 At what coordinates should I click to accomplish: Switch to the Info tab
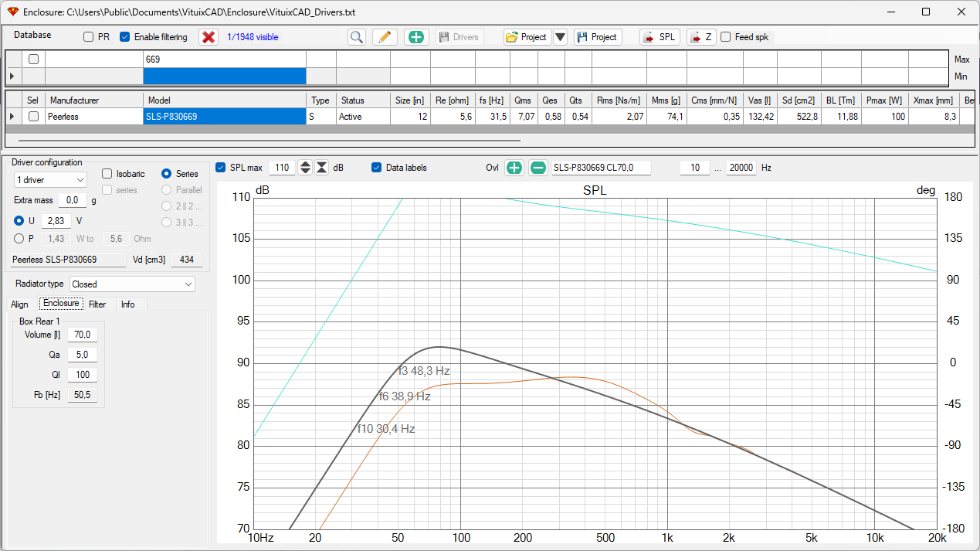(128, 304)
